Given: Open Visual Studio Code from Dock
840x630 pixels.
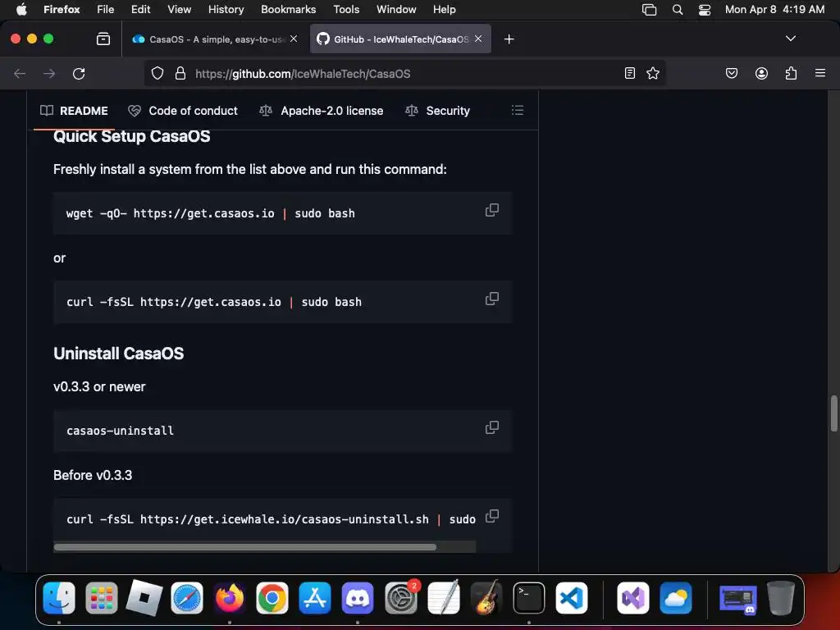Looking at the screenshot, I should point(572,598).
